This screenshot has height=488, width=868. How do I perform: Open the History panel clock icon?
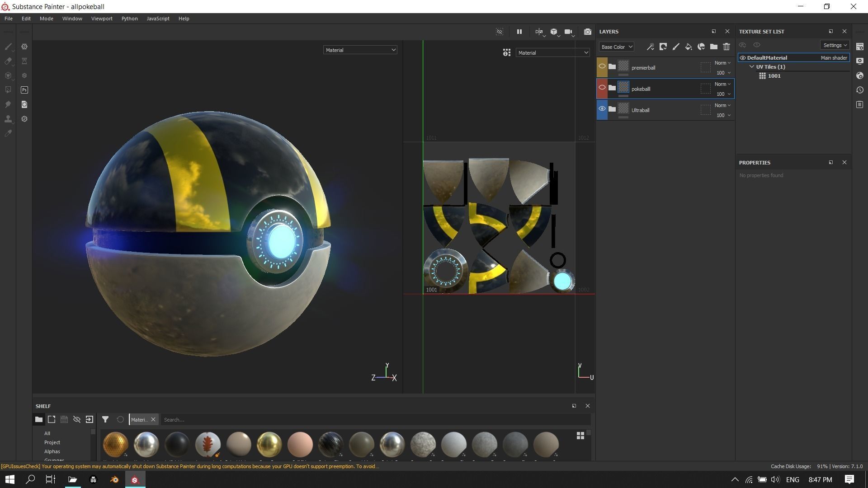click(x=860, y=90)
